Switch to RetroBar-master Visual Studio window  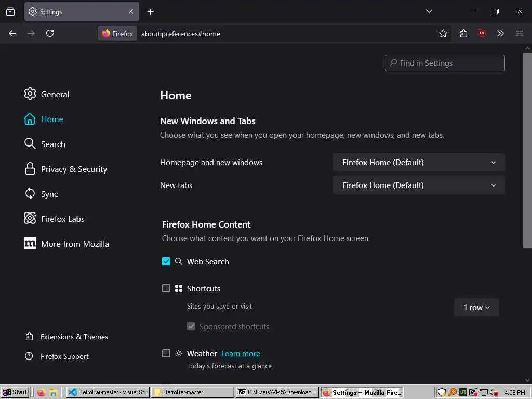(108, 392)
